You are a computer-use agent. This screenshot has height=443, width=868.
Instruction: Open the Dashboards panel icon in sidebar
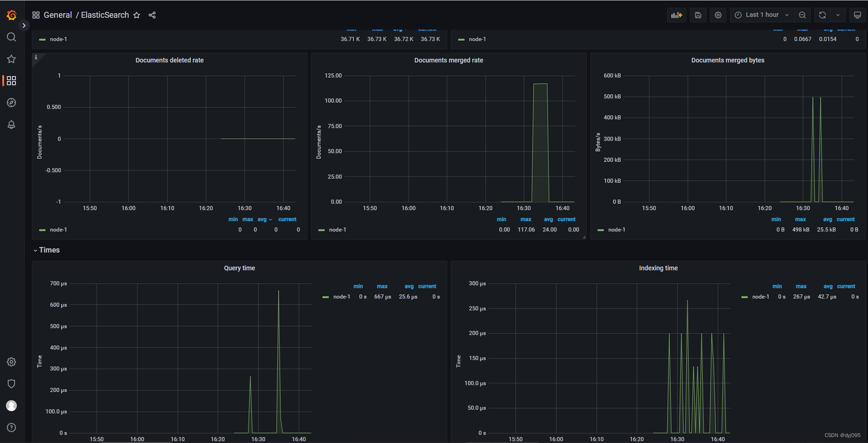tap(11, 81)
